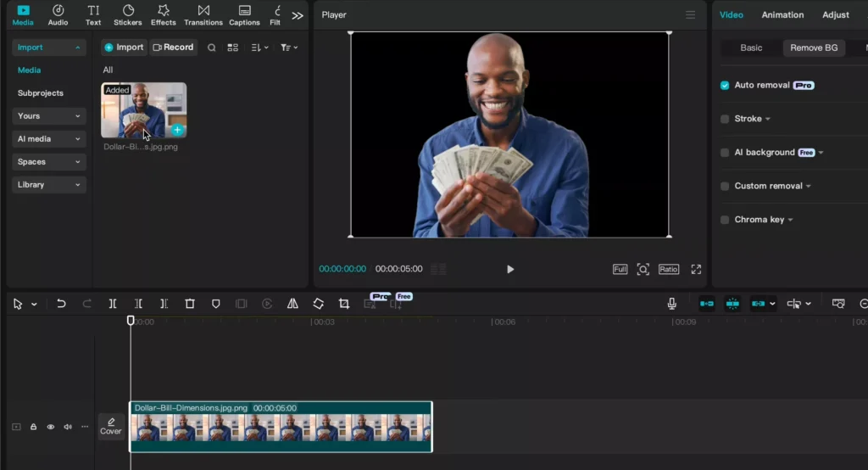Redo the last undone action
The height and width of the screenshot is (470, 868).
click(87, 304)
